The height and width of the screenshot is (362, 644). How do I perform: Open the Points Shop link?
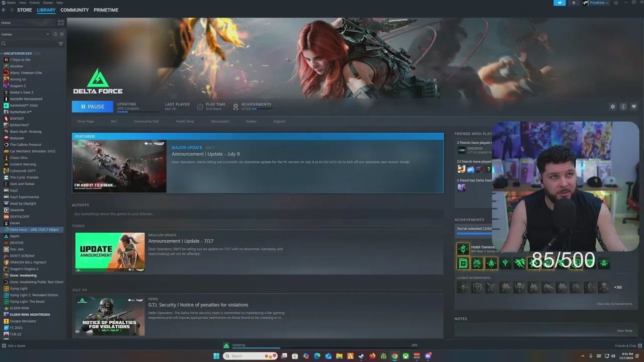(185, 121)
